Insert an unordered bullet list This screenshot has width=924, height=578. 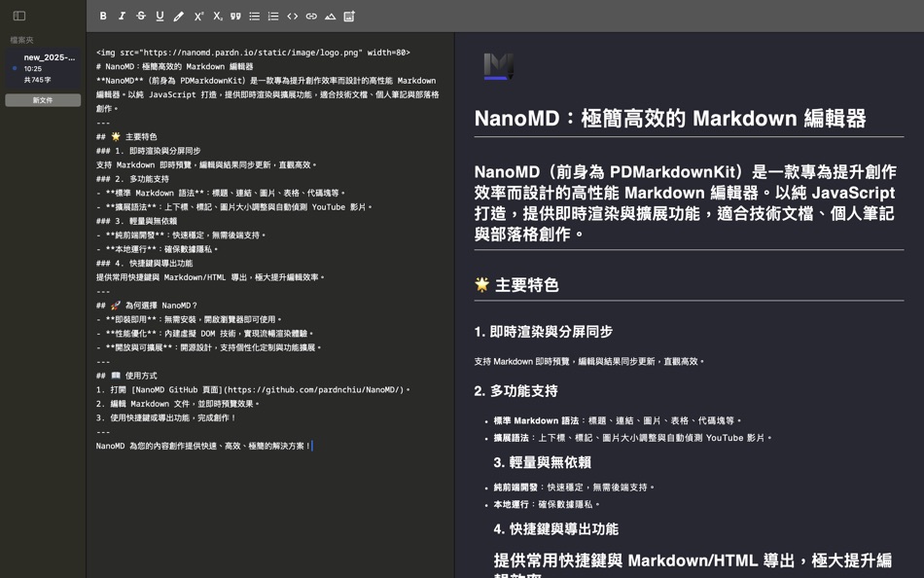(255, 16)
